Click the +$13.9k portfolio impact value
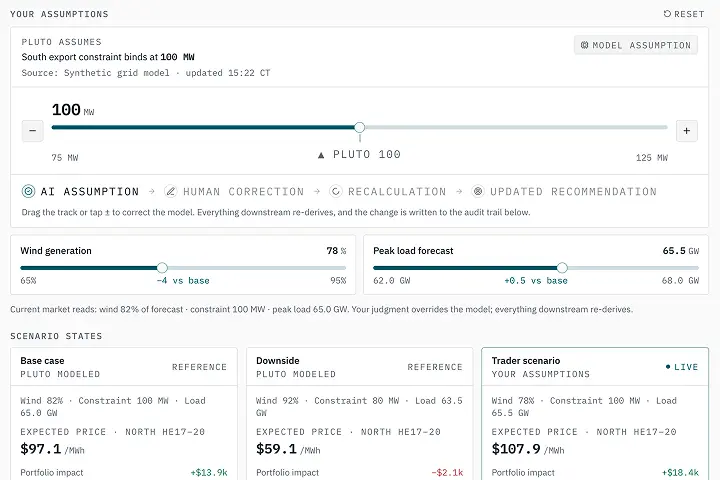This screenshot has height=480, width=720. tap(209, 473)
